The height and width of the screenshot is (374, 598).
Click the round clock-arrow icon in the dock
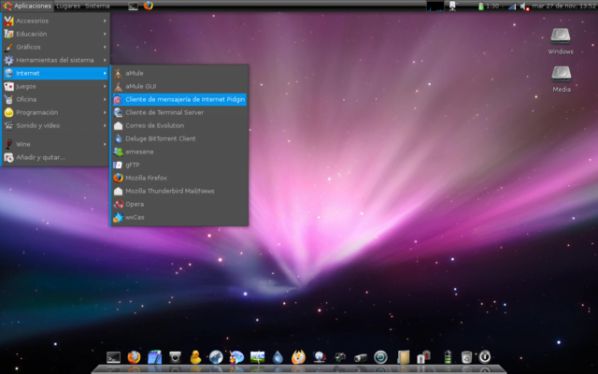[x=381, y=357]
